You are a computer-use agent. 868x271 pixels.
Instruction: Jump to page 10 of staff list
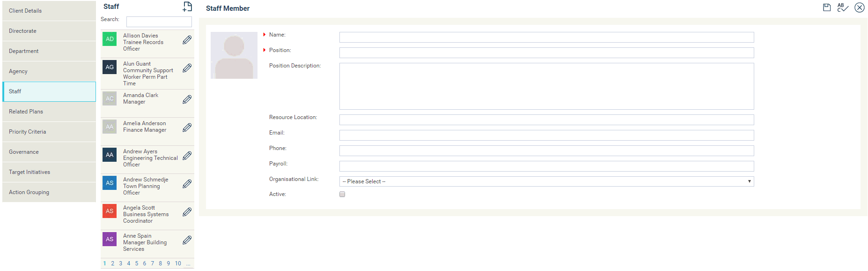click(178, 263)
